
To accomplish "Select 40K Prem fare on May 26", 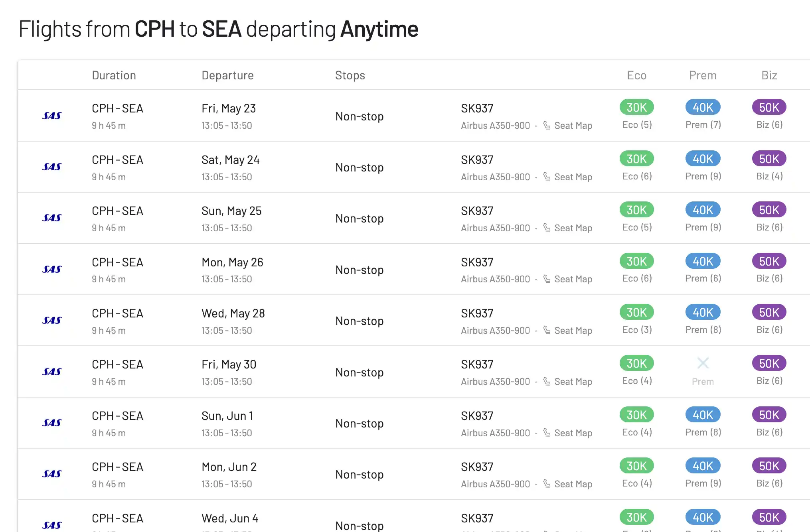I will tap(703, 261).
